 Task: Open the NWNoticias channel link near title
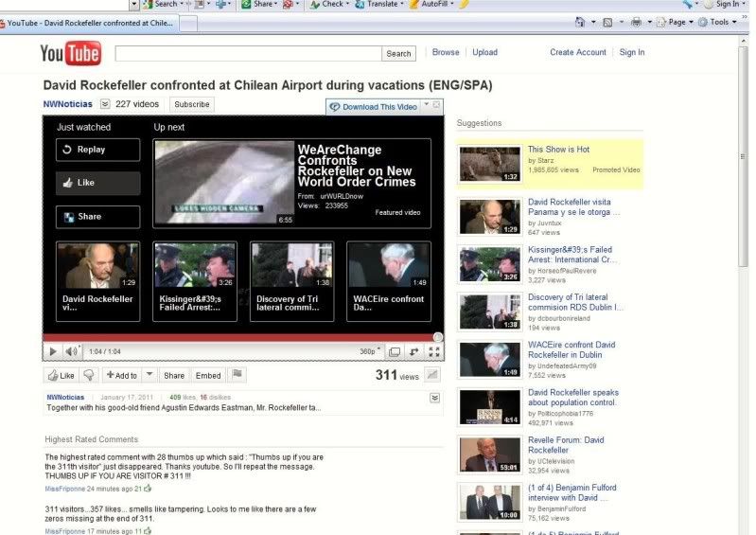pyautogui.click(x=67, y=104)
